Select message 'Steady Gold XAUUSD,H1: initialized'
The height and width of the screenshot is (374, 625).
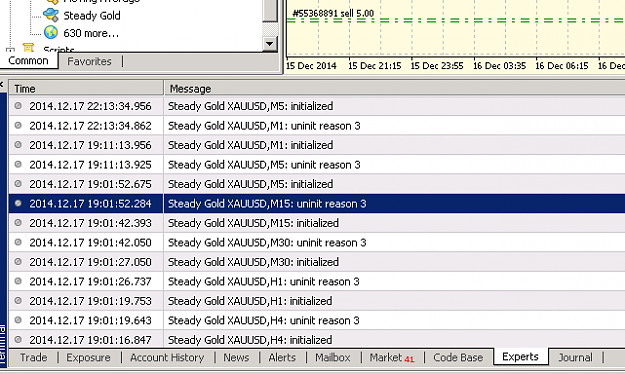point(250,301)
